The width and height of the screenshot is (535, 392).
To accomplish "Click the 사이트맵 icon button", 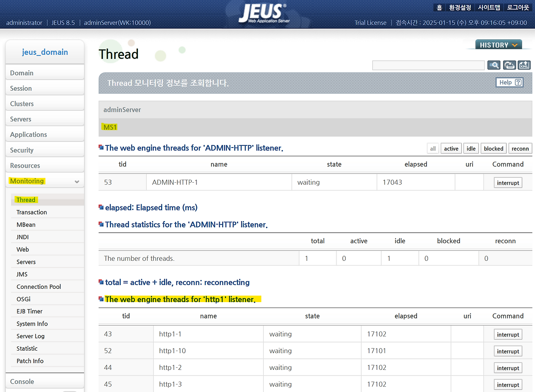I will click(x=489, y=7).
